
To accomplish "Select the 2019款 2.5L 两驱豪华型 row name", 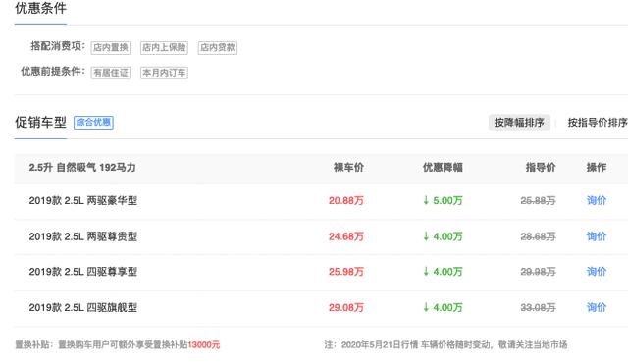I will pyautogui.click(x=82, y=200).
